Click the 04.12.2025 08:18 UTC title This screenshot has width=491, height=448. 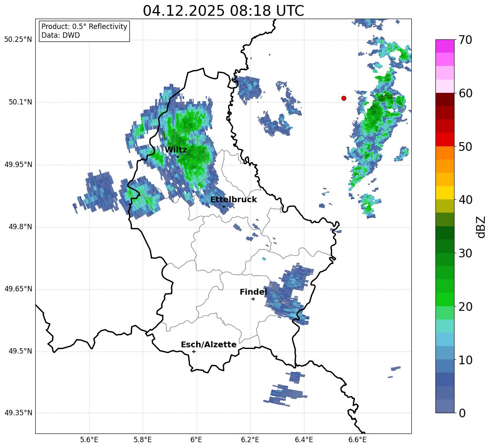pos(224,11)
